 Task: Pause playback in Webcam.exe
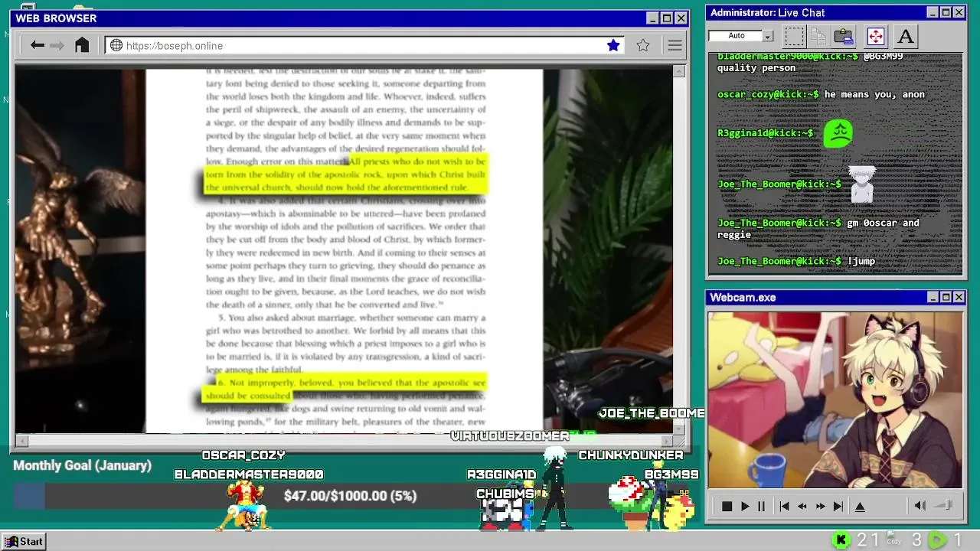coord(761,506)
